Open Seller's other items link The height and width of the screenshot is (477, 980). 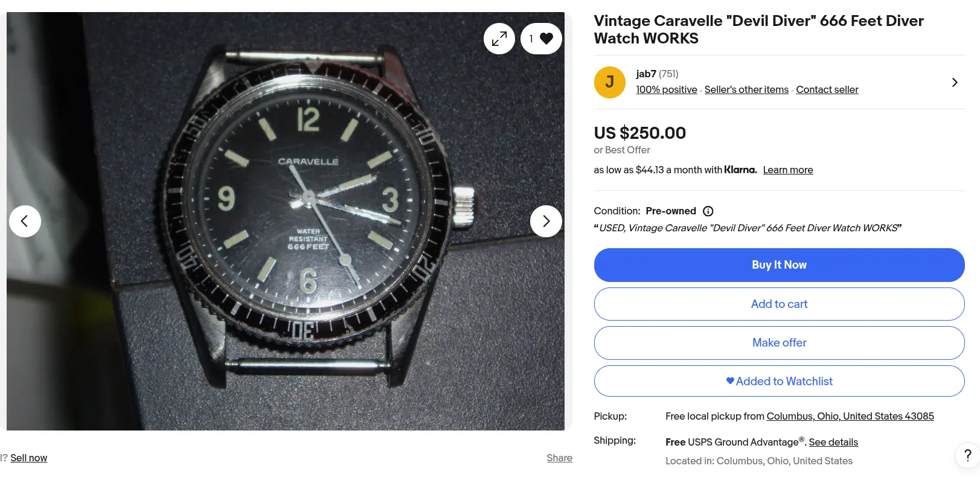(746, 89)
